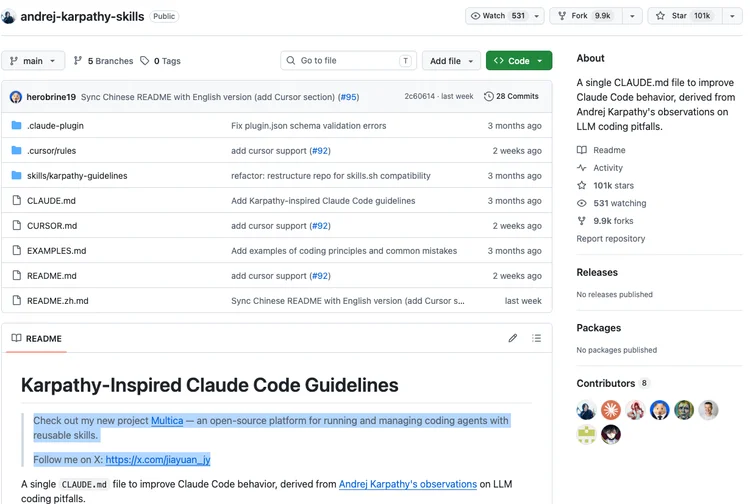Expand the green Code dropdown

click(519, 61)
